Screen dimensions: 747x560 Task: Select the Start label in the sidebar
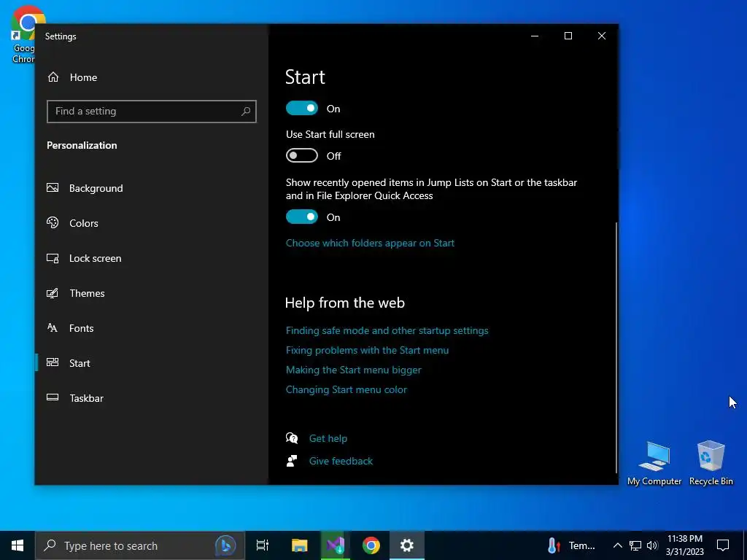click(80, 363)
